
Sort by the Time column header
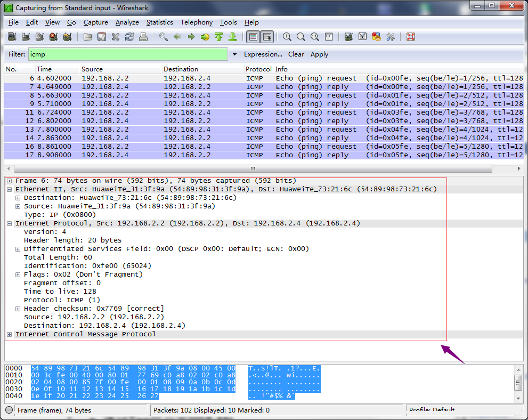[58, 69]
